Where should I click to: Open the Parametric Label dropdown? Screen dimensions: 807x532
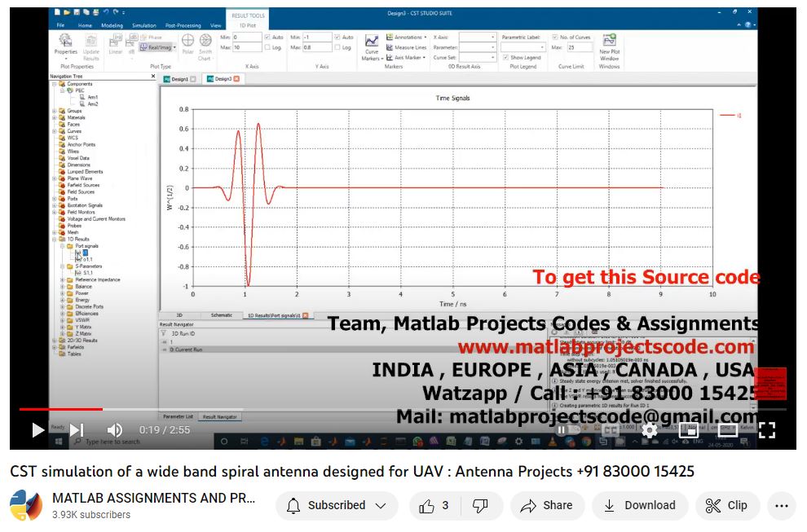coord(523,47)
